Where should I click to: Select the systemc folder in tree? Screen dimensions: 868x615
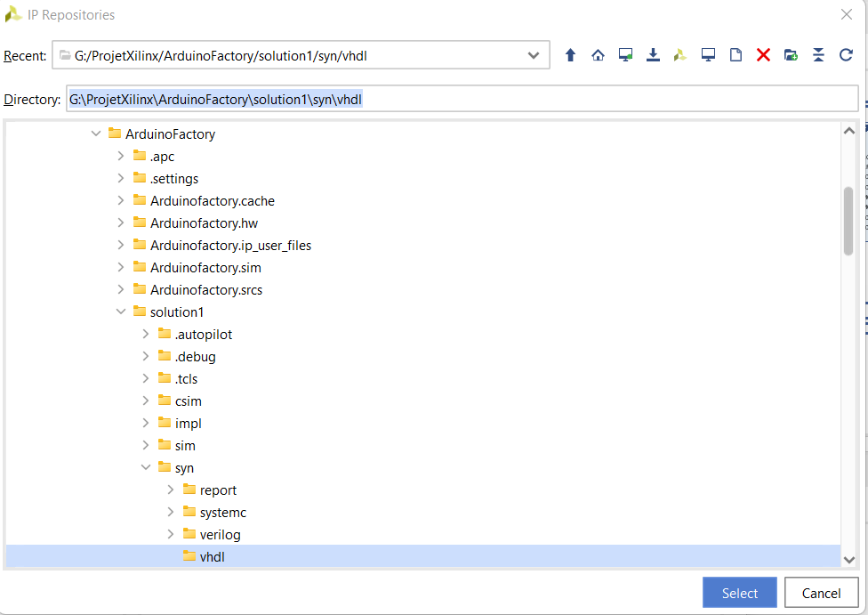click(222, 513)
